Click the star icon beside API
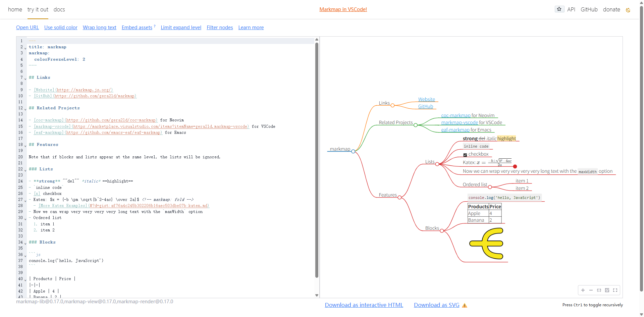The image size is (644, 317). (559, 9)
